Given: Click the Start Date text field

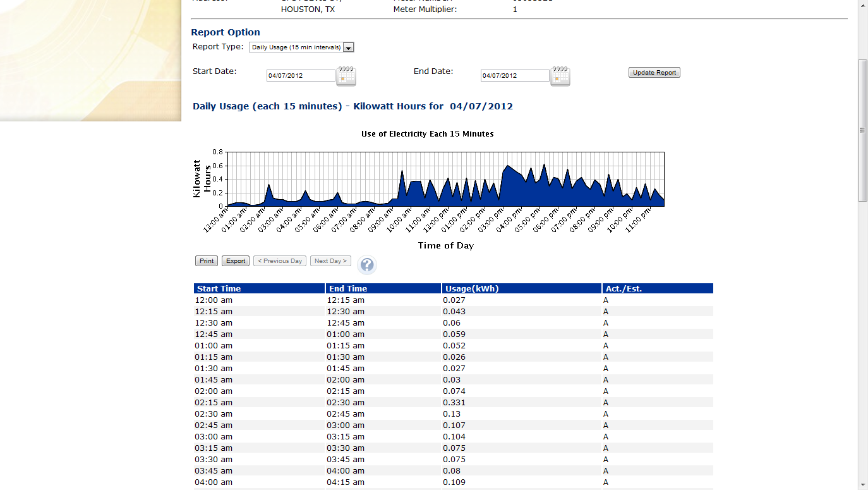Looking at the screenshot, I should (x=301, y=76).
